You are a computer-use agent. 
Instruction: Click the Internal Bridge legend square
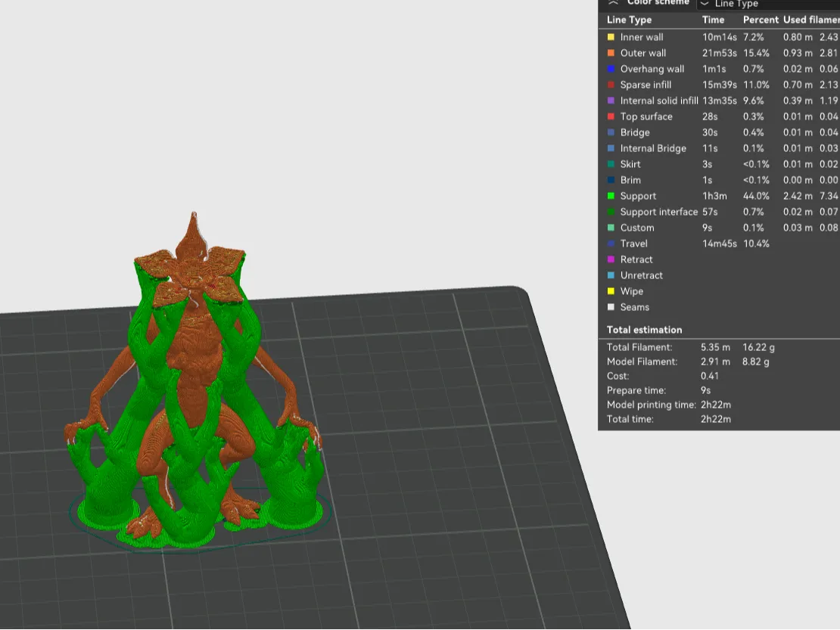(x=611, y=148)
